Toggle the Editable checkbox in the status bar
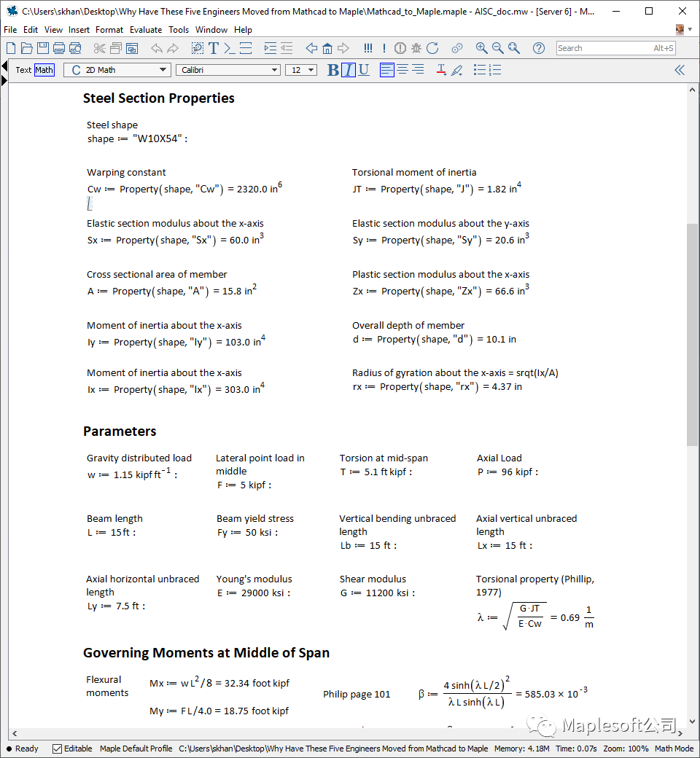Image resolution: width=700 pixels, height=758 pixels. click(x=57, y=749)
